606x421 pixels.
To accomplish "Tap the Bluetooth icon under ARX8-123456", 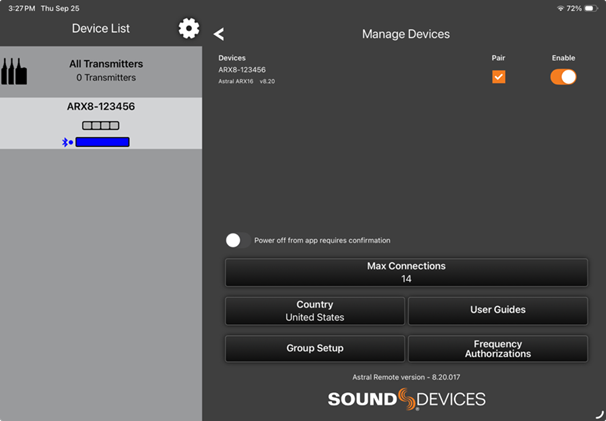I will (67, 142).
